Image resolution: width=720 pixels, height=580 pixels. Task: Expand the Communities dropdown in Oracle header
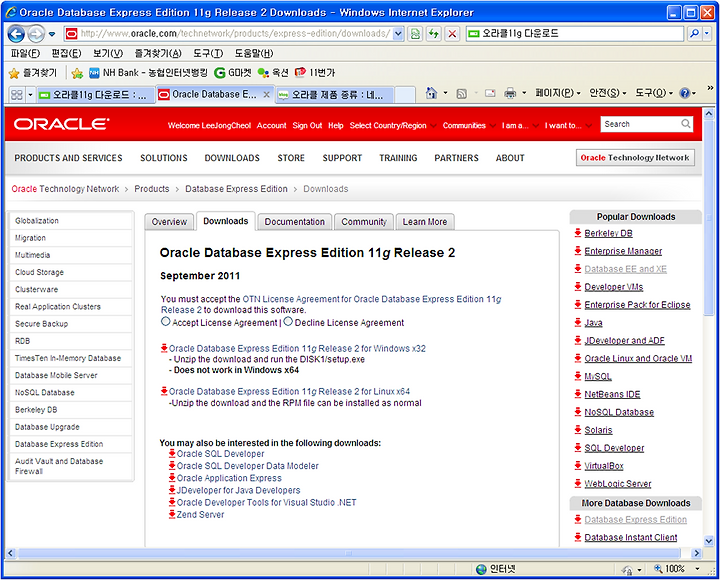pyautogui.click(x=468, y=125)
